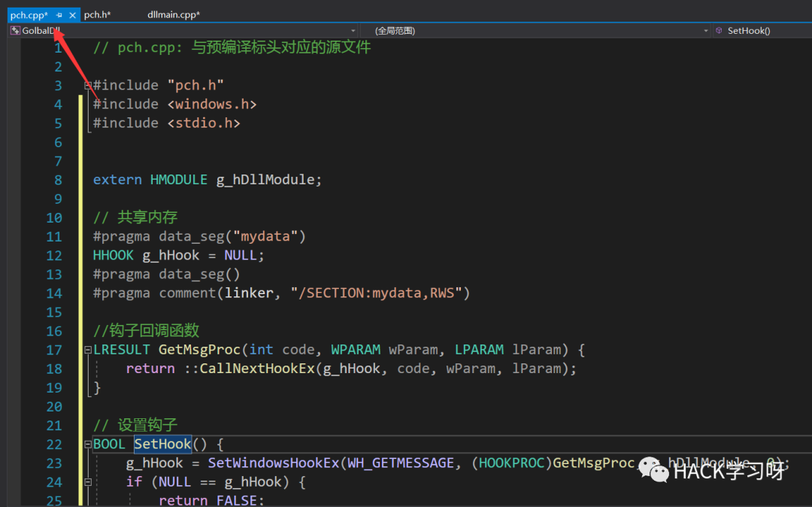
Task: Select the pch.cpp tab
Action: (29, 15)
